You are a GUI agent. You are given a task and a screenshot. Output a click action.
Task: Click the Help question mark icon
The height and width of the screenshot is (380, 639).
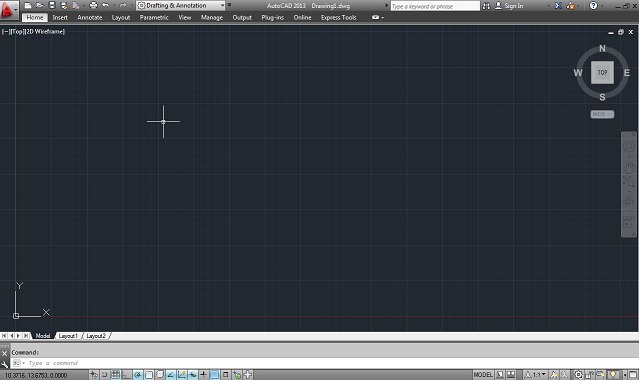593,6
